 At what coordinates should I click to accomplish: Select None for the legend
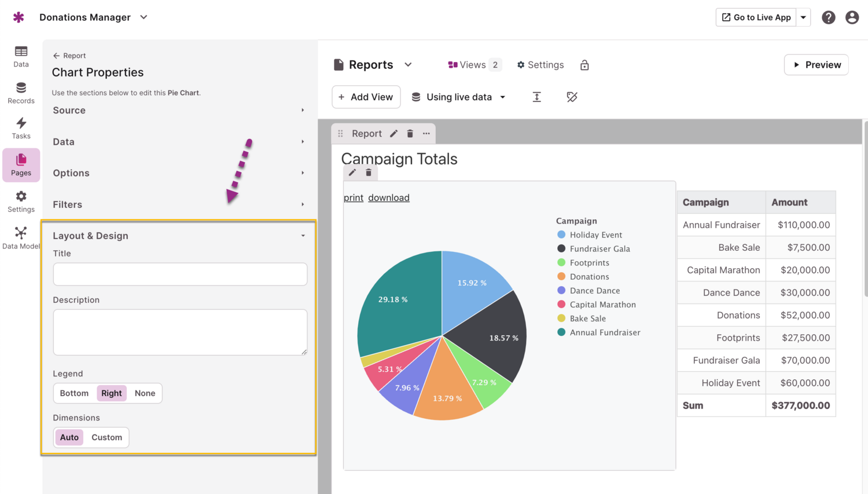145,393
